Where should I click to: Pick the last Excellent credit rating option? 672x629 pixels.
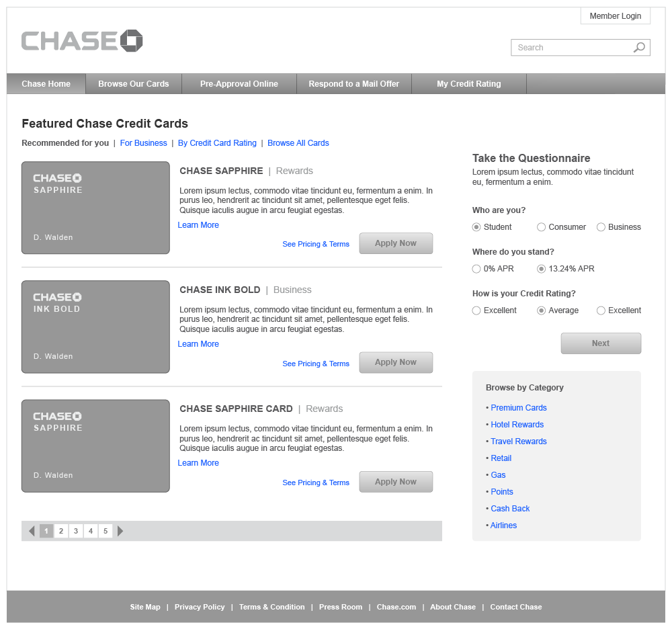[601, 310]
